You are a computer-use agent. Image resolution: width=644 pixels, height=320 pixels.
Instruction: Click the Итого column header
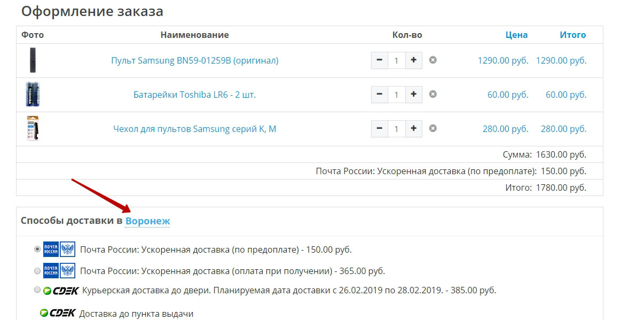(572, 35)
